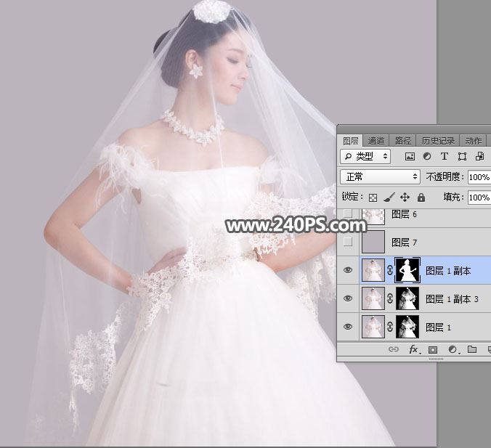
Task: Filter layers by smart object icon
Action: [x=479, y=156]
